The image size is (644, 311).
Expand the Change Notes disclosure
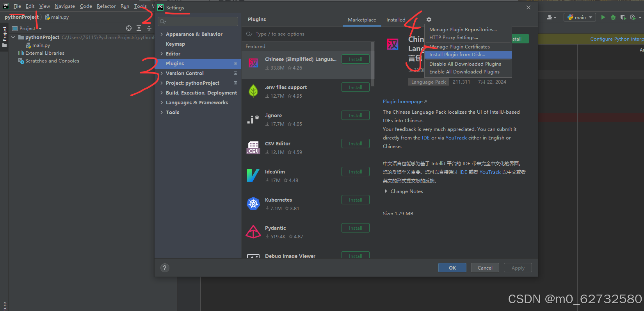click(x=386, y=191)
